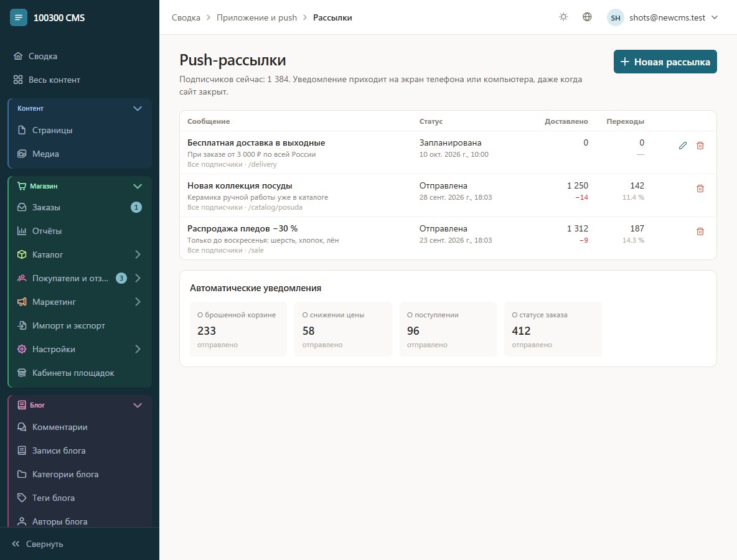Viewport: 737px width, 560px height.
Task: Click the 100300 CMS logo icon
Action: tap(18, 18)
